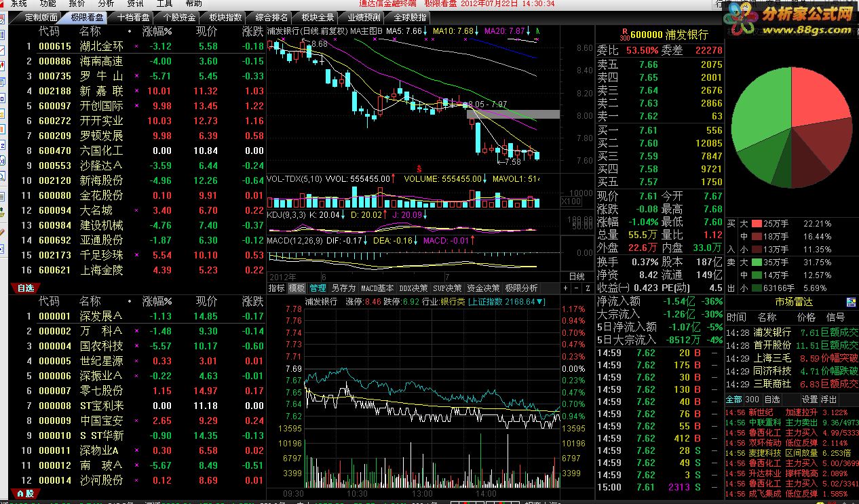
Task: Switch to the 综合排名 tab
Action: point(271,17)
